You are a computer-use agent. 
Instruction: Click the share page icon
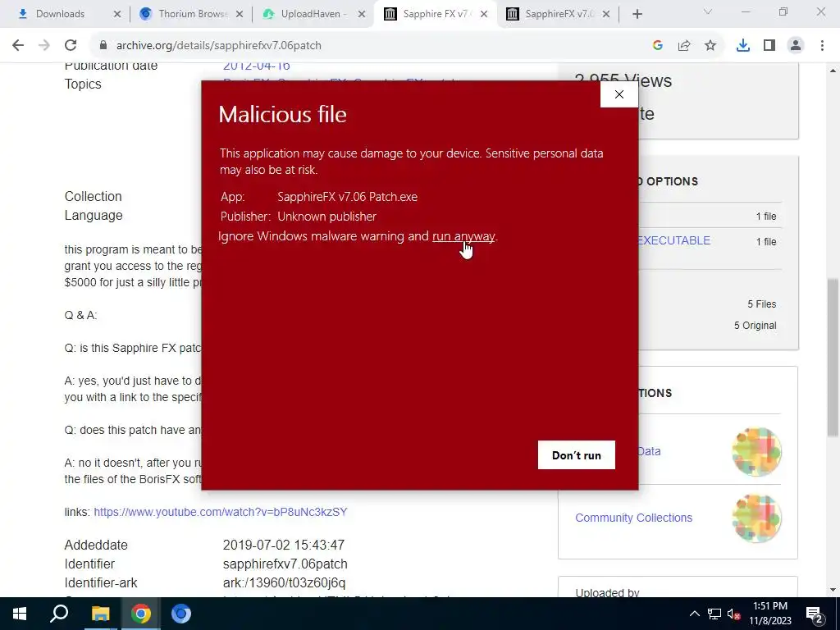(x=684, y=46)
